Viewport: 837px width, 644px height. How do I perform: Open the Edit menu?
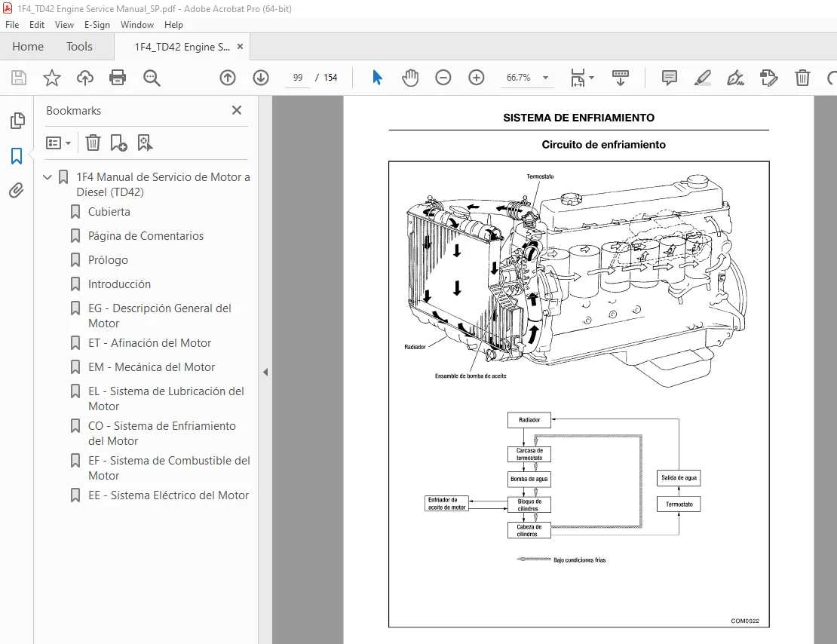[37, 25]
